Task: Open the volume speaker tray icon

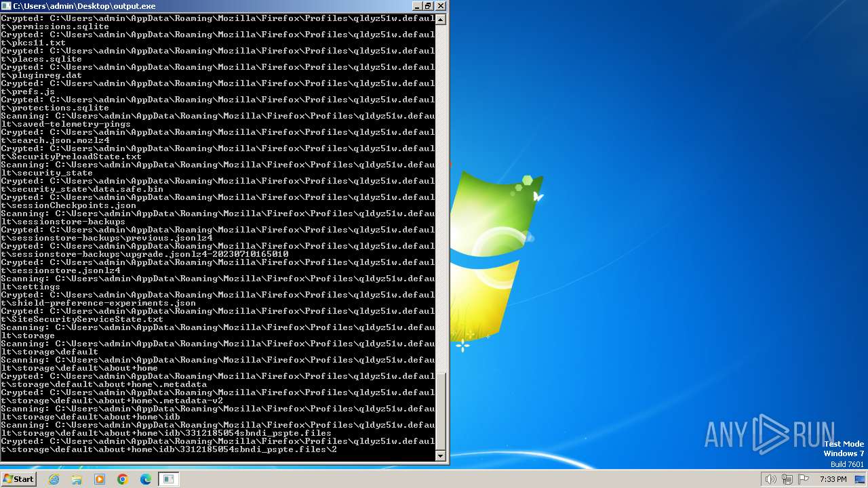Action: 771,479
